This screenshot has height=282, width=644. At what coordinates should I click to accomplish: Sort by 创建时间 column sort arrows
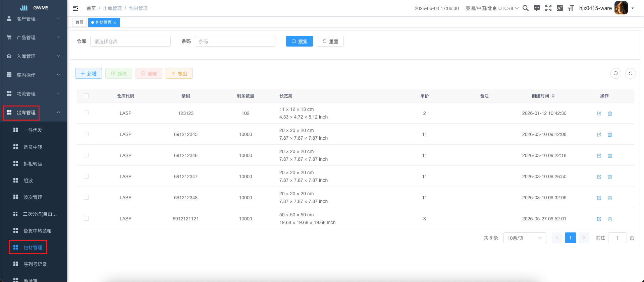point(553,96)
